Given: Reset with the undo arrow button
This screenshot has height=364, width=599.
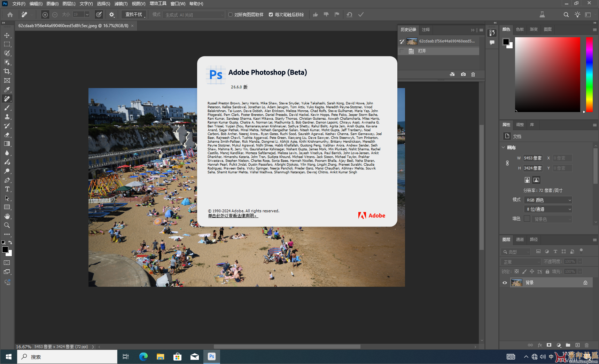Looking at the screenshot, I should pos(349,15).
